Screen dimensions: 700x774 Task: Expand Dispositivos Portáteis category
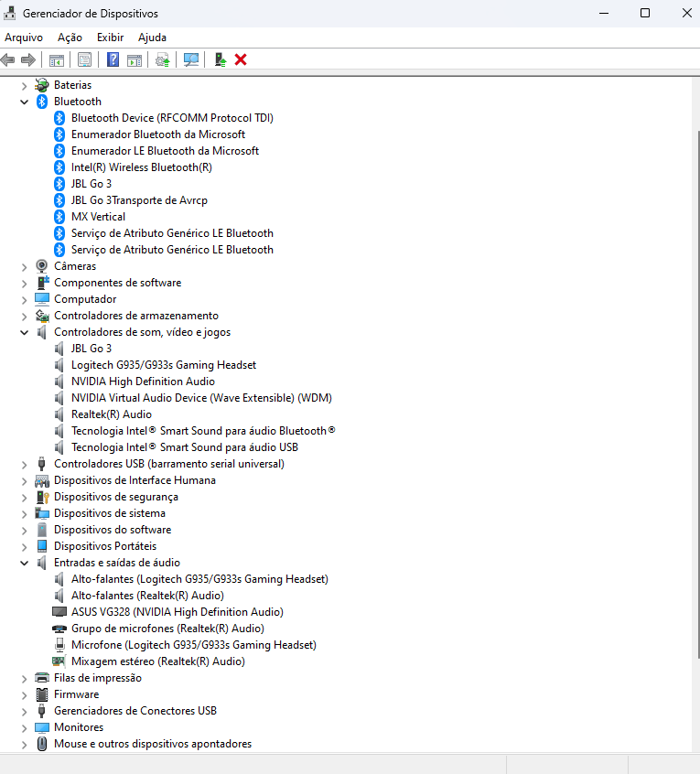[24, 546]
